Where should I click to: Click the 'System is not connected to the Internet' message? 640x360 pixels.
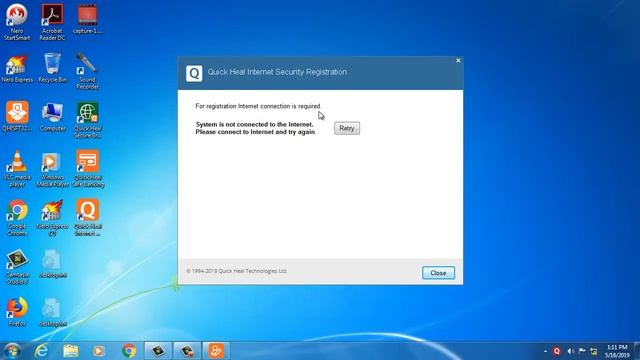pyautogui.click(x=255, y=128)
